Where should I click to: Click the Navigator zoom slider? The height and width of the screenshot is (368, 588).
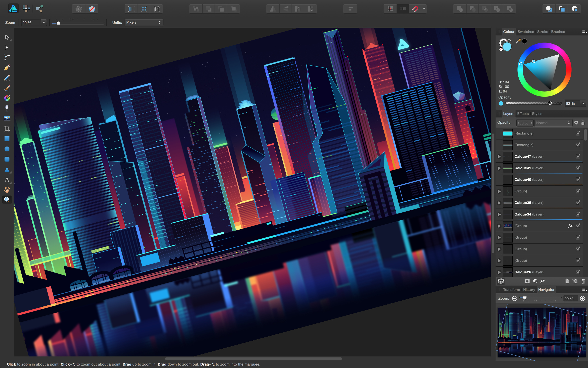[x=540, y=298]
